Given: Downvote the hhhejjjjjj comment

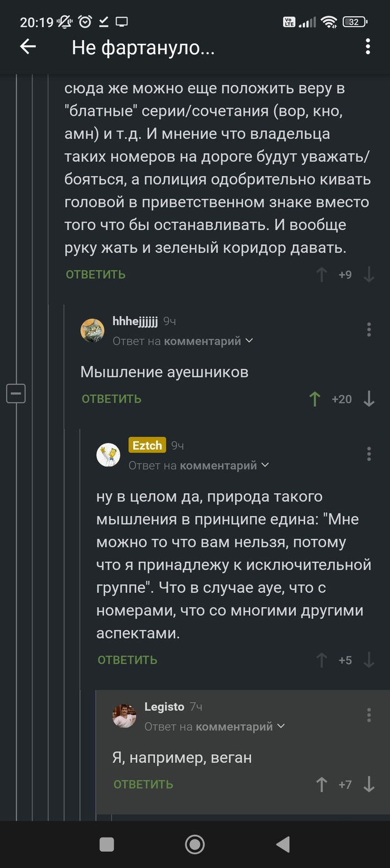Looking at the screenshot, I should [369, 399].
